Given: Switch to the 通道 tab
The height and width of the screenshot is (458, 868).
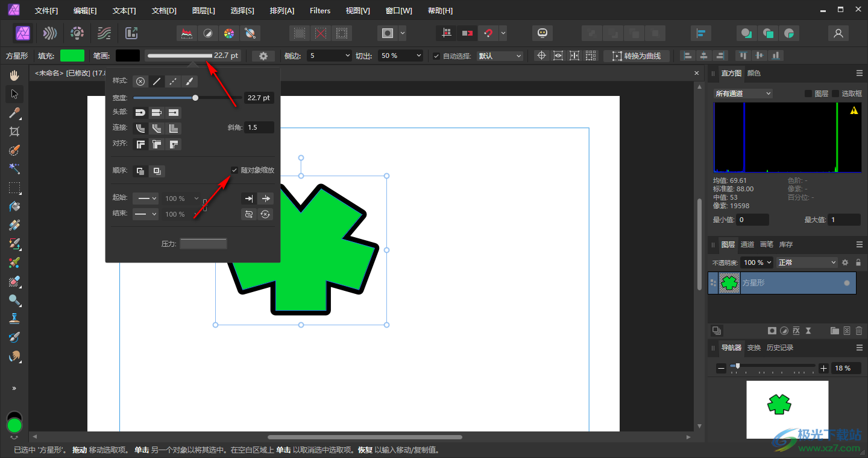Looking at the screenshot, I should 747,244.
